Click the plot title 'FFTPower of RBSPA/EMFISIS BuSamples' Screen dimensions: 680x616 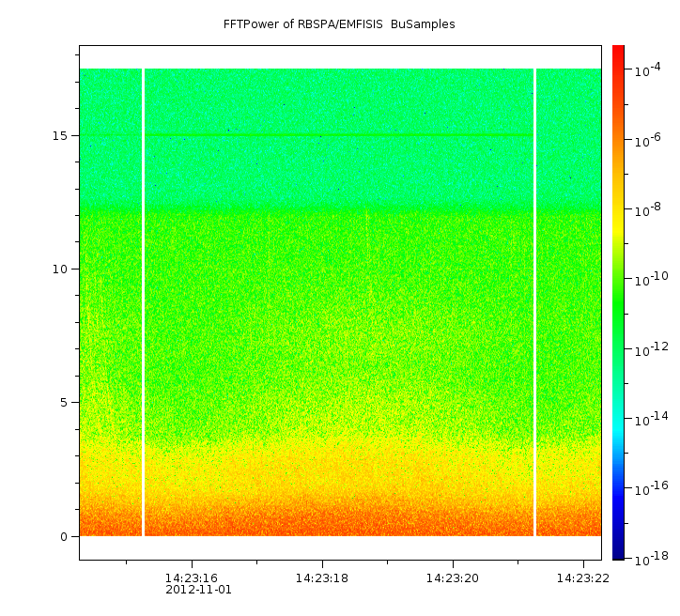tap(339, 24)
